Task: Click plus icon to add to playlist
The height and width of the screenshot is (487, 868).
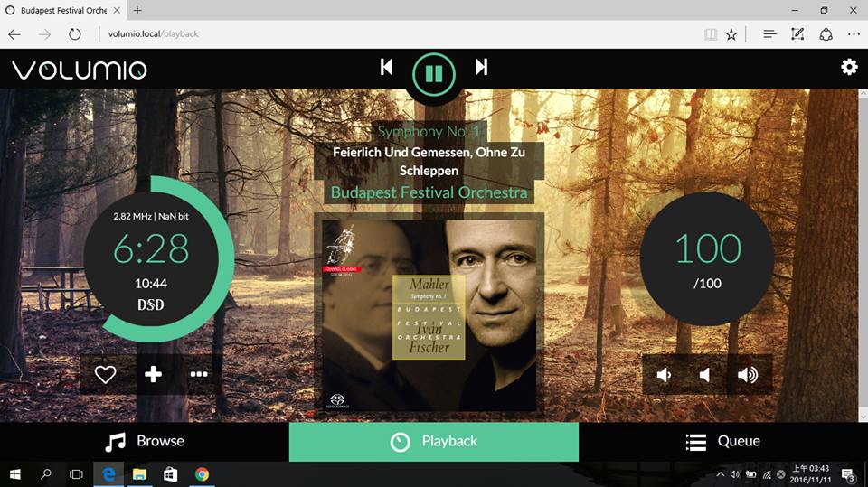Action: pos(154,374)
